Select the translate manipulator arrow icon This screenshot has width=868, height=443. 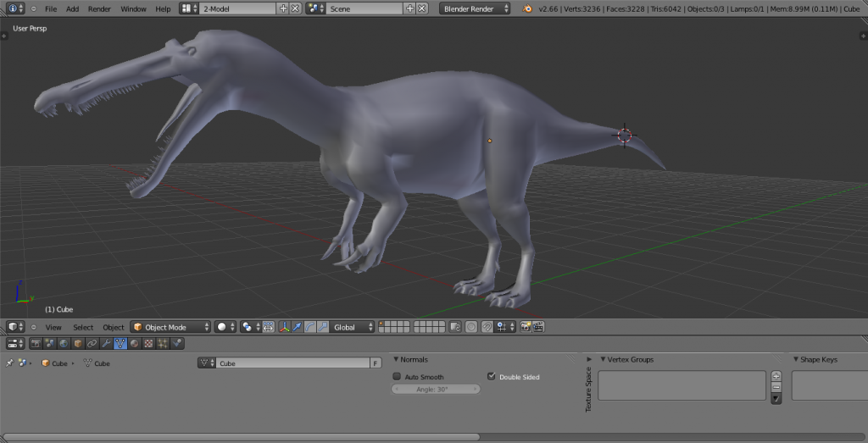(298, 327)
